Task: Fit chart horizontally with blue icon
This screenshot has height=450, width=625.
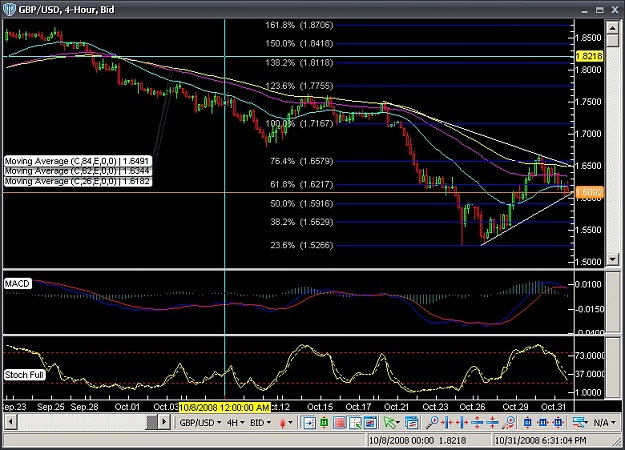Action: click(543, 422)
